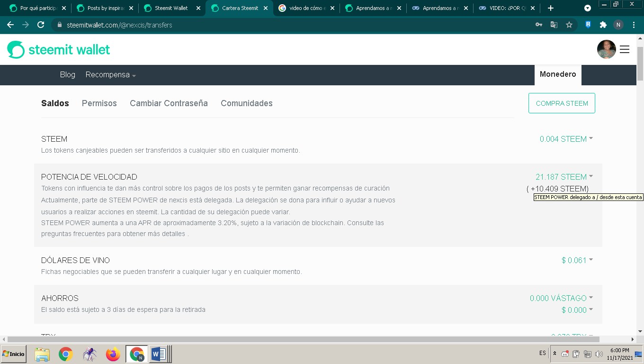Image resolution: width=644 pixels, height=364 pixels.
Task: Switch to the 'Por qué particip' tab
Action: point(37,8)
